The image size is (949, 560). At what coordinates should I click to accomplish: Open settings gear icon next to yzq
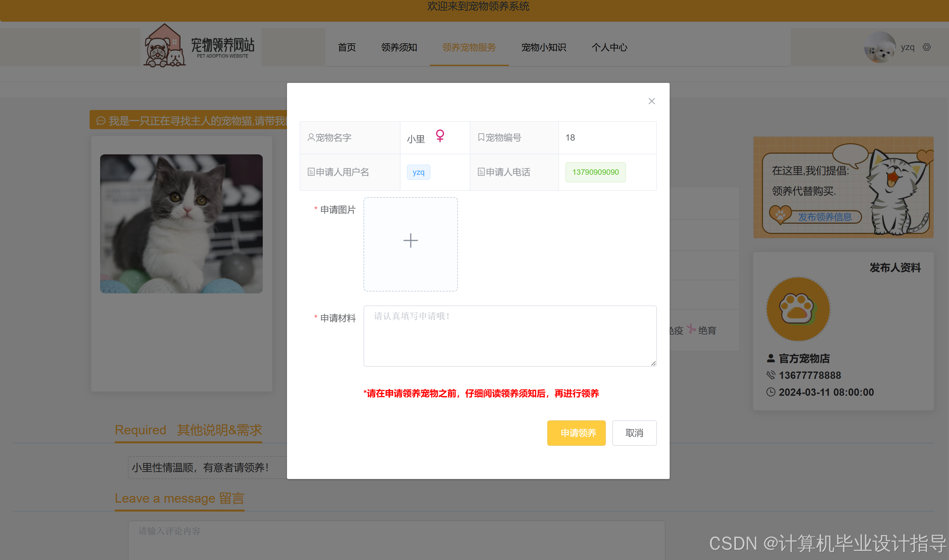coord(926,47)
